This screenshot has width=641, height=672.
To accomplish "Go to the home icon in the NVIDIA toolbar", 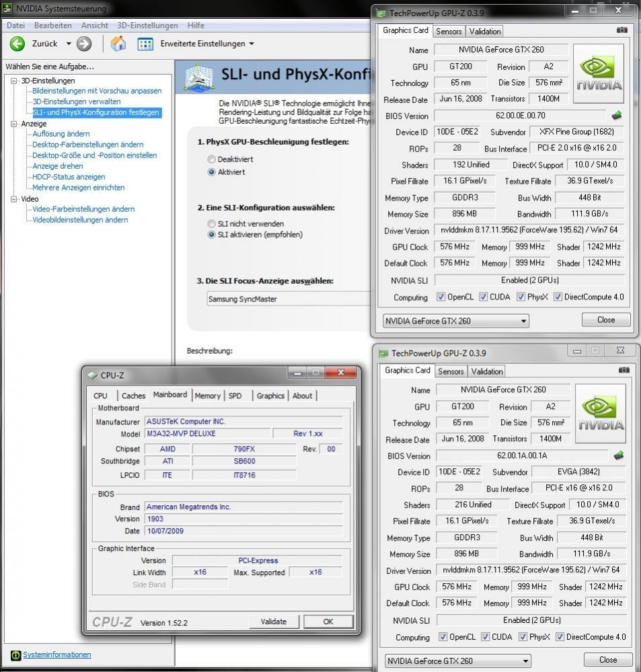I will tap(118, 44).
